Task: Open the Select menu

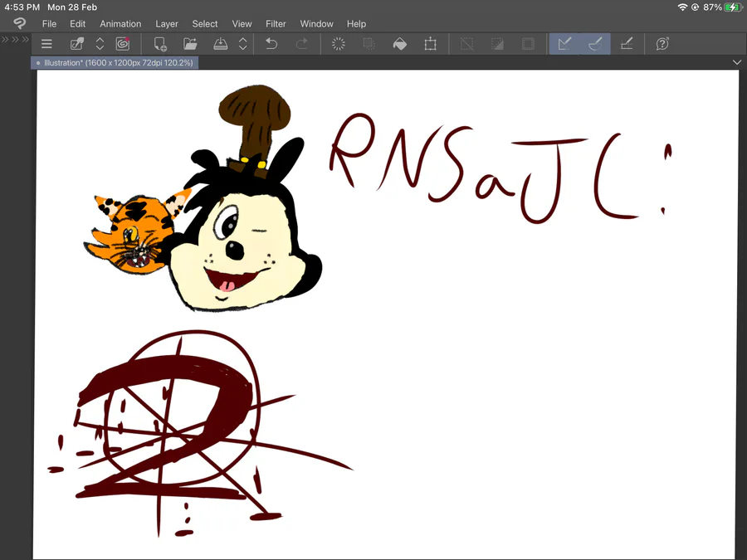Action: pyautogui.click(x=205, y=24)
